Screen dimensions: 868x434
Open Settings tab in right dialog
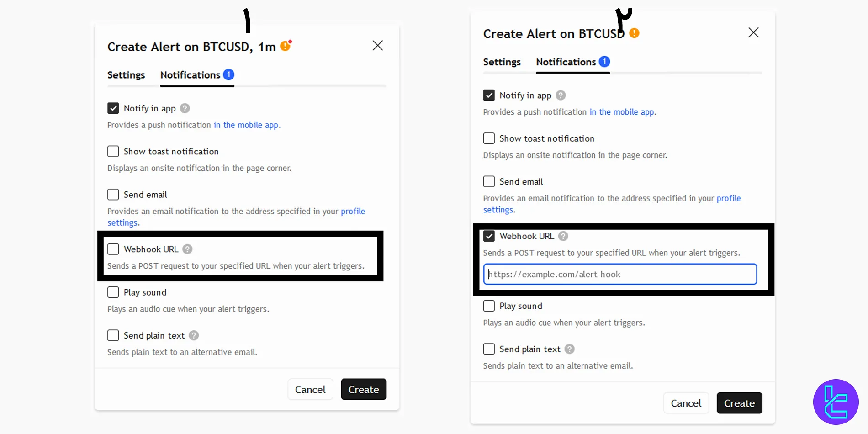[x=502, y=62]
